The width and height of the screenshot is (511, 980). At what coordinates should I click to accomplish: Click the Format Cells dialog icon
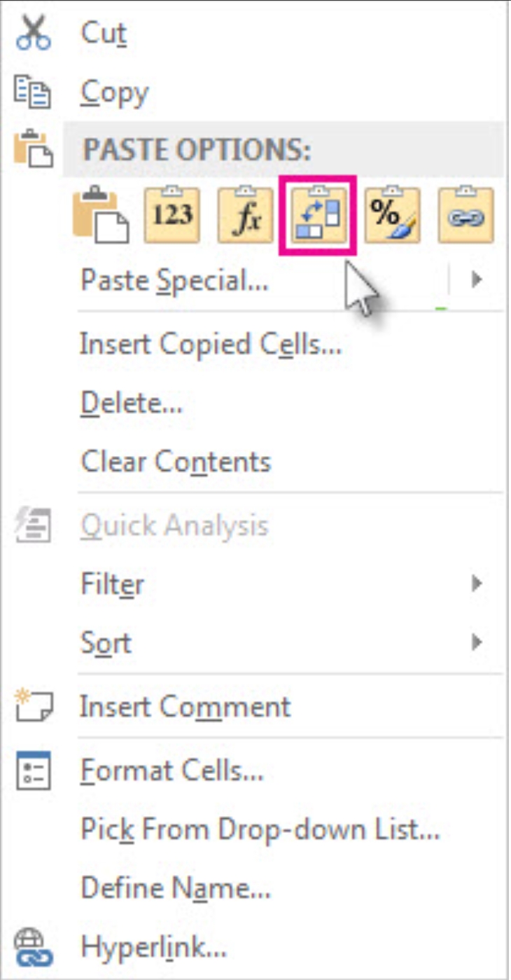[x=34, y=770]
